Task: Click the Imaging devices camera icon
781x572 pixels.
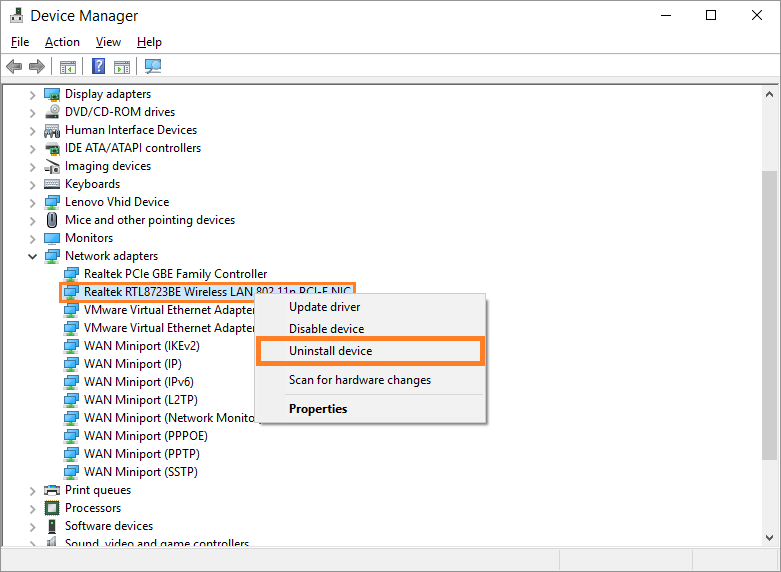Action: (x=52, y=166)
